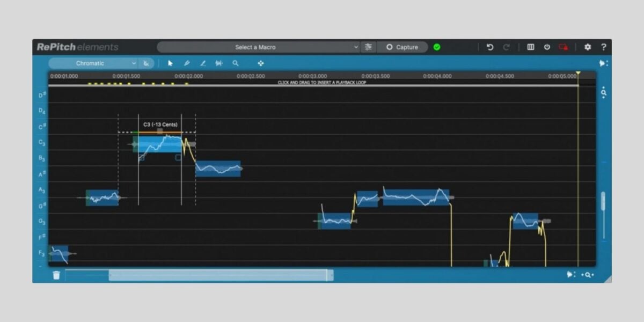Expand the macro filter controls beside dropdown
The width and height of the screenshot is (644, 322).
coord(368,47)
